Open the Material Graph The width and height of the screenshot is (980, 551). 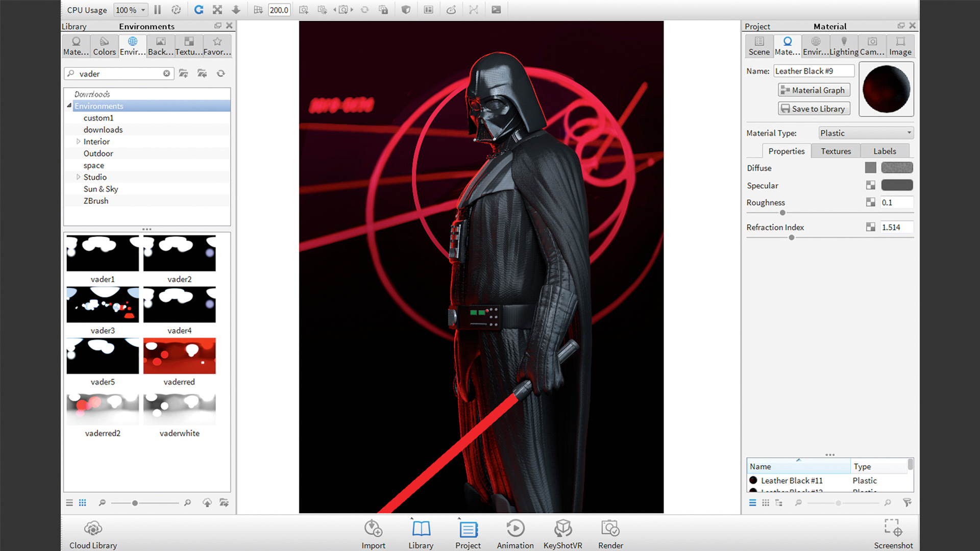pos(814,90)
